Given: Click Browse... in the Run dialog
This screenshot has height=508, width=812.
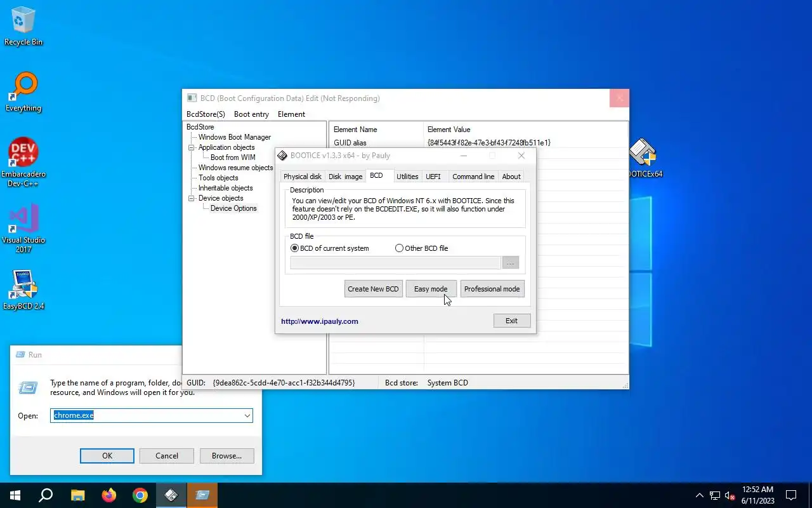Looking at the screenshot, I should point(226,456).
